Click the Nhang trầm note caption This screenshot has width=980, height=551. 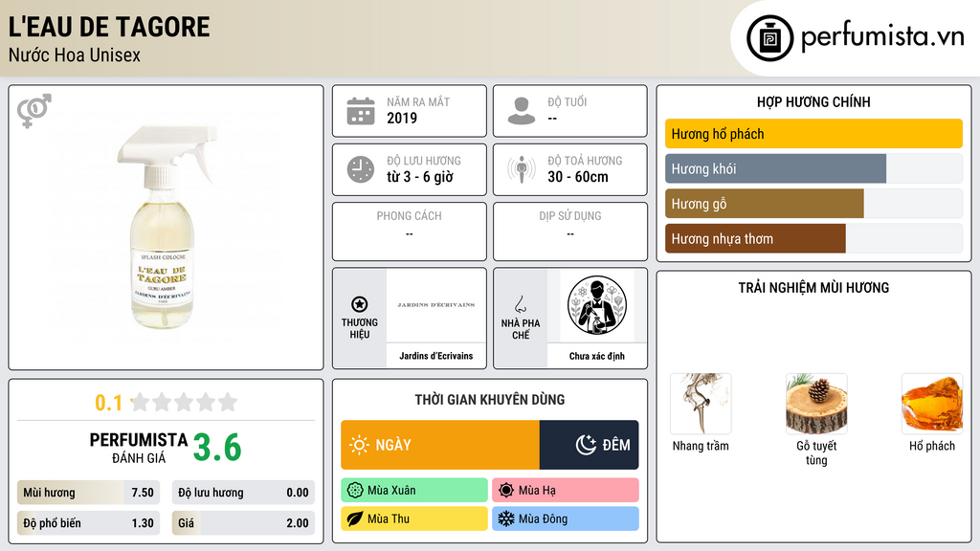tap(701, 446)
